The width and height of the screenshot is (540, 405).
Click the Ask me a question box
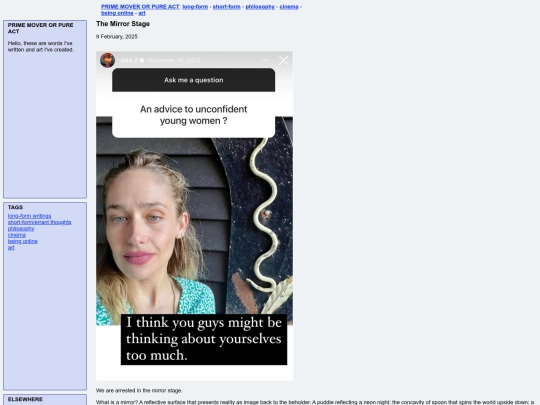click(194, 80)
